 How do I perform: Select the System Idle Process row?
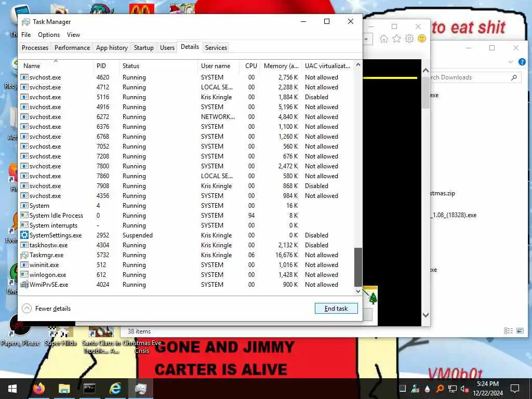click(x=187, y=216)
